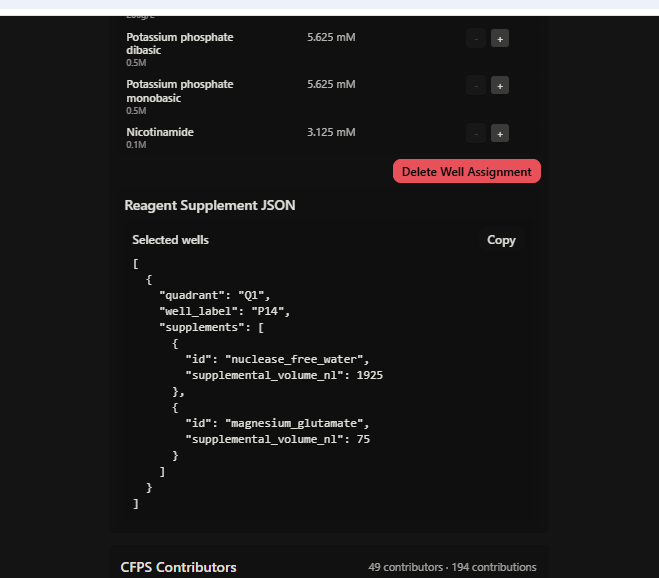Screen dimensions: 659x578
Task: Click the supplemental_volume_nl 75 line
Action: (x=278, y=439)
